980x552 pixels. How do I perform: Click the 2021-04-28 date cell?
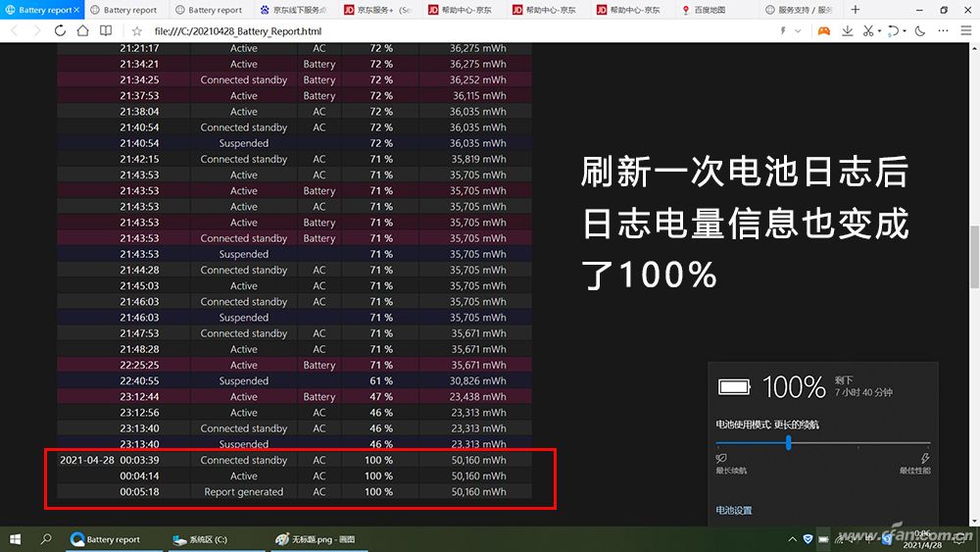point(87,460)
